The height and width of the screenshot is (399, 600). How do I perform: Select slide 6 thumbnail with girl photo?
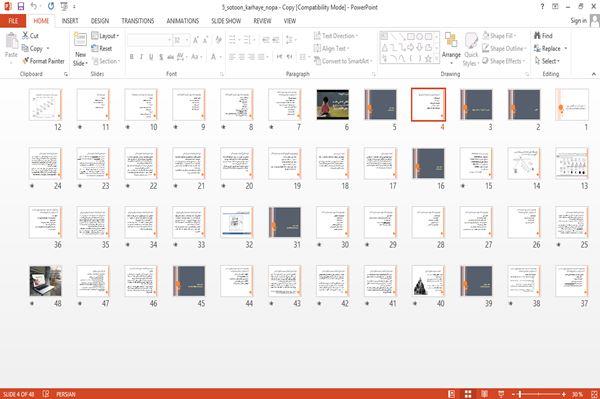click(333, 104)
